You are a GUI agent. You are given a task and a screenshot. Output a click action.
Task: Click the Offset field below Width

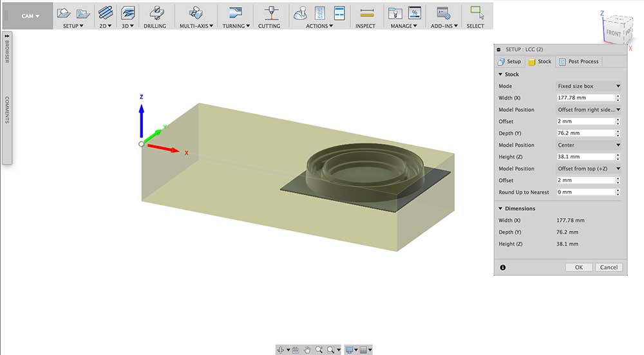(585, 122)
